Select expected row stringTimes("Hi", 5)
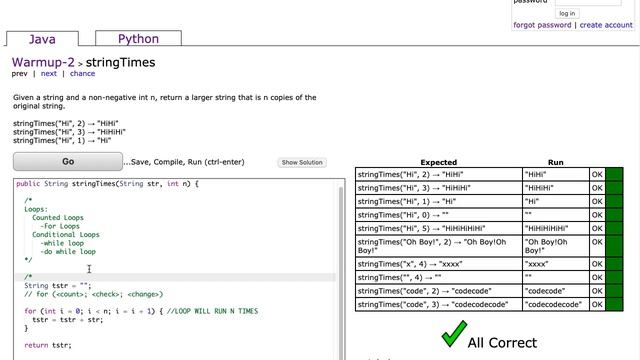Screen dimensions: 640x360 pos(439,228)
